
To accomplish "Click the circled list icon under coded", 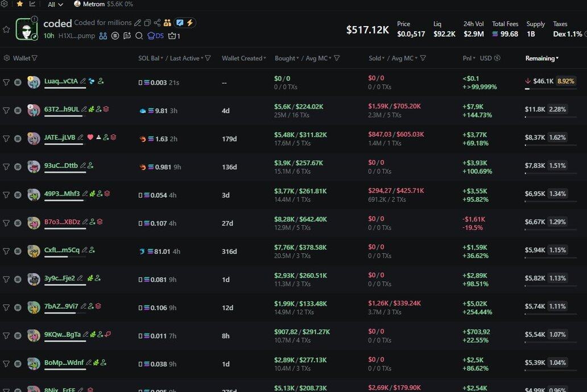I will (115, 36).
